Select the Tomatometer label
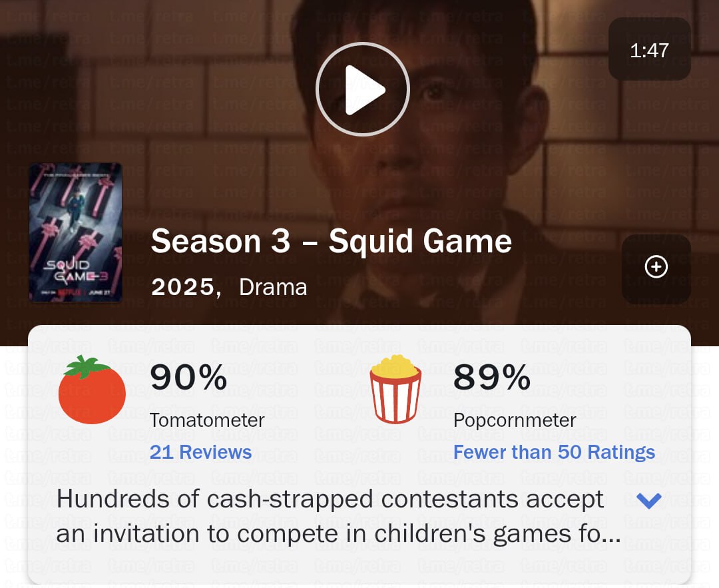This screenshot has height=588, width=719. tap(207, 420)
